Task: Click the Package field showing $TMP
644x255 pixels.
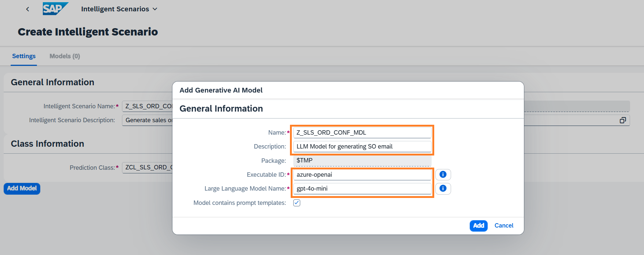Action: click(362, 161)
